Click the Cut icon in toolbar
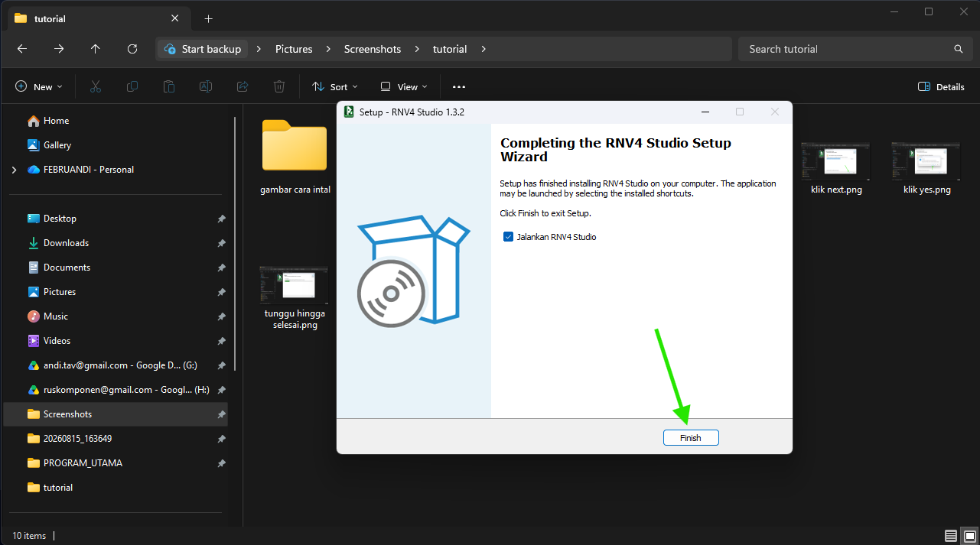Image resolution: width=980 pixels, height=545 pixels. click(x=96, y=87)
